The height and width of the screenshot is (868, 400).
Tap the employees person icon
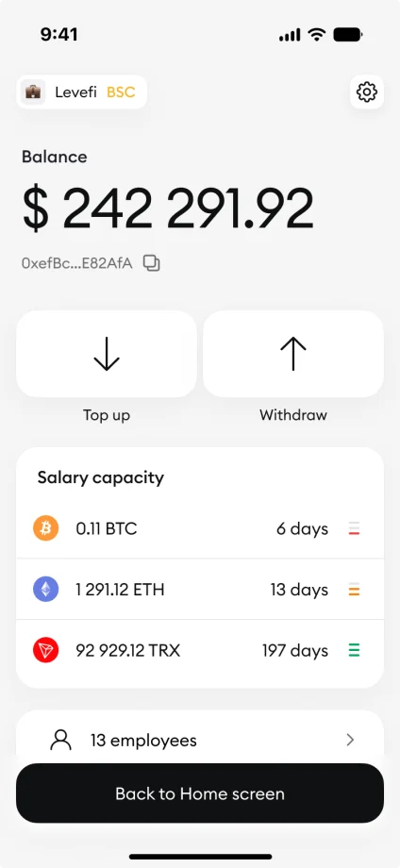click(61, 740)
